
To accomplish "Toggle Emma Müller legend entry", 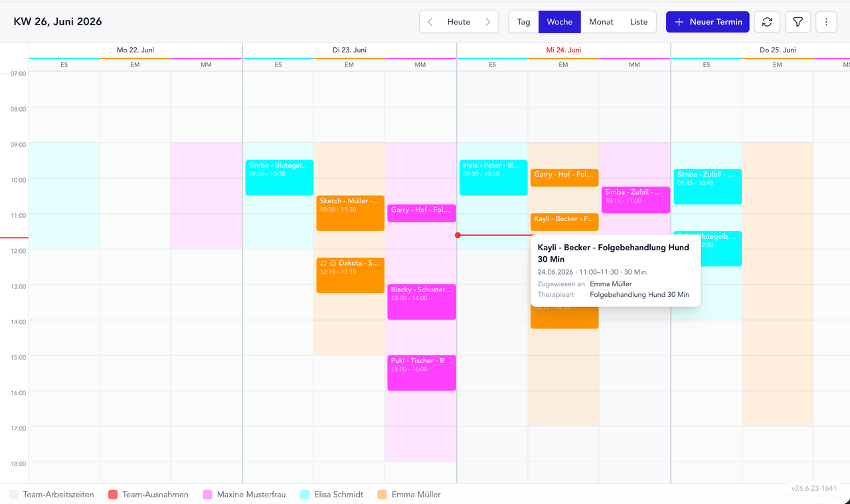I will click(x=409, y=495).
